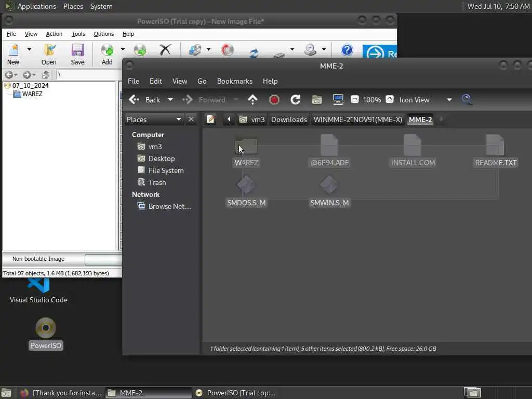Open dropdown next to Mount drive icon
This screenshot has height=399, width=532.
(324, 49)
